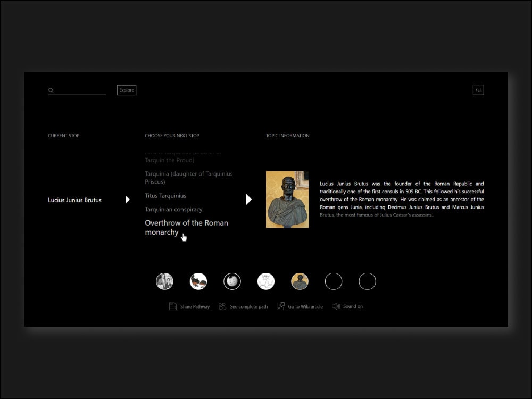Screen dimensions: 532x399
Task: Click the last empty pathway circle
Action: coord(368,281)
